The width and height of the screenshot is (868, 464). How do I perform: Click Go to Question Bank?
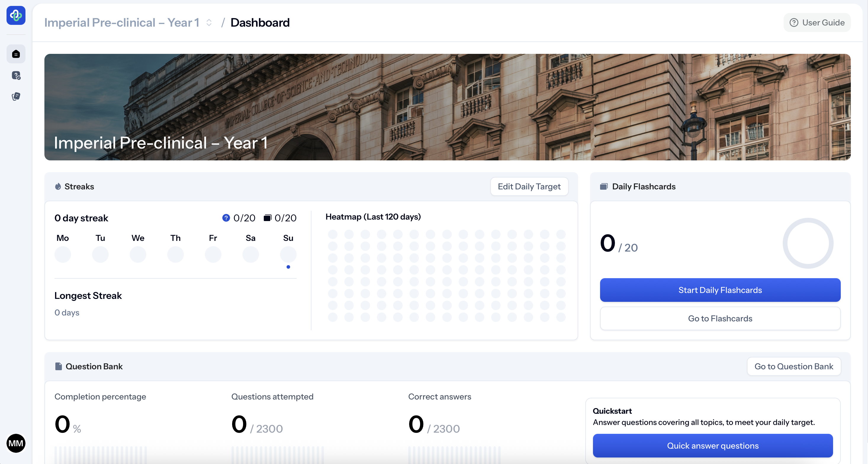793,366
